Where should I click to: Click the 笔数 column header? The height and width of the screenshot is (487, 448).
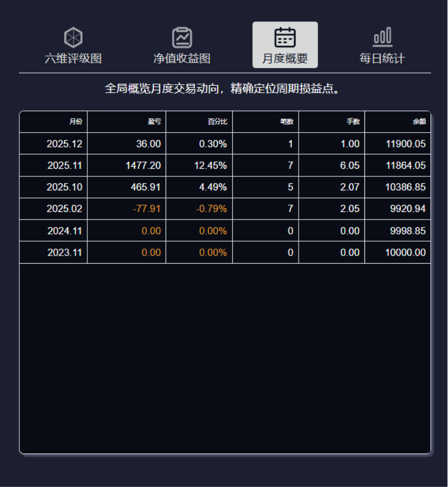pos(287,122)
